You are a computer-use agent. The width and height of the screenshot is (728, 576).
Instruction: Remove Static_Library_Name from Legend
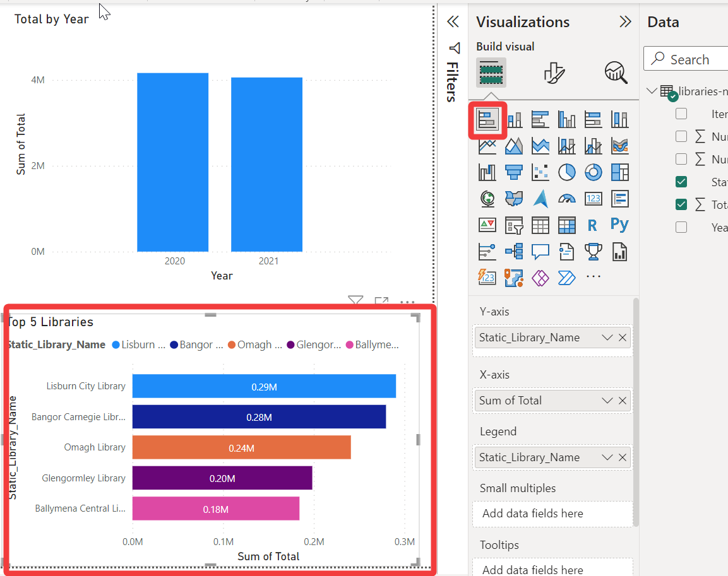coord(623,457)
